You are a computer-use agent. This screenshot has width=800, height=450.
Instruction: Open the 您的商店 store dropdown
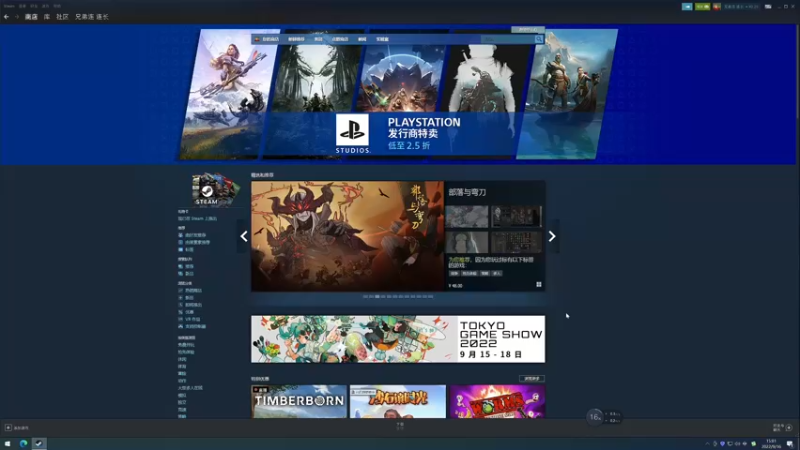coord(270,39)
